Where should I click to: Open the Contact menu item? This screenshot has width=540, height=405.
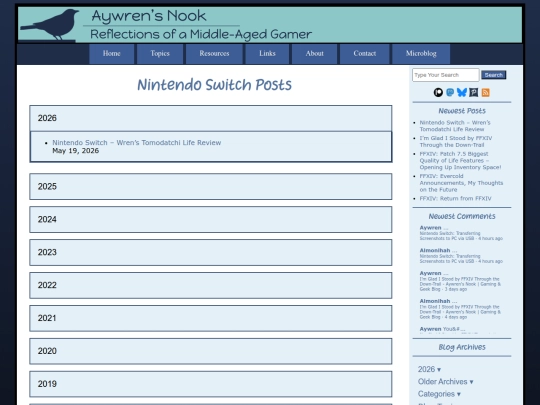(x=365, y=54)
